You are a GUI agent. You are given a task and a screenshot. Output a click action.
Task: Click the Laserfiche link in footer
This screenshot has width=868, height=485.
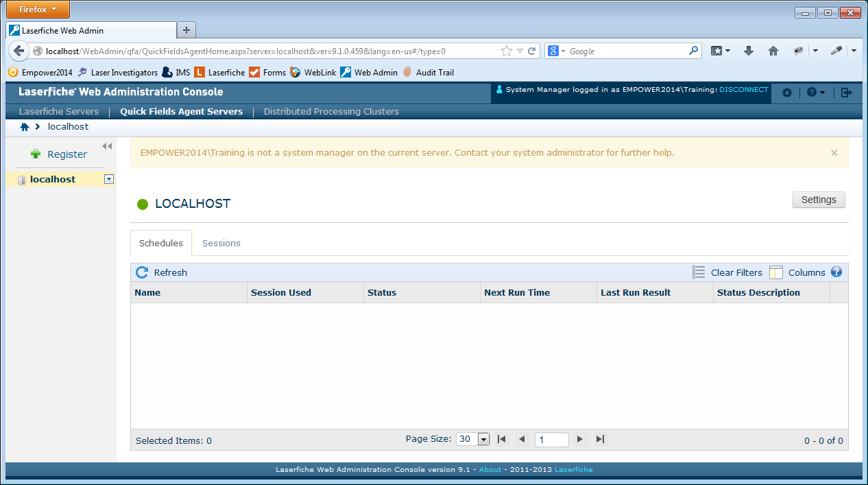pyautogui.click(x=574, y=470)
